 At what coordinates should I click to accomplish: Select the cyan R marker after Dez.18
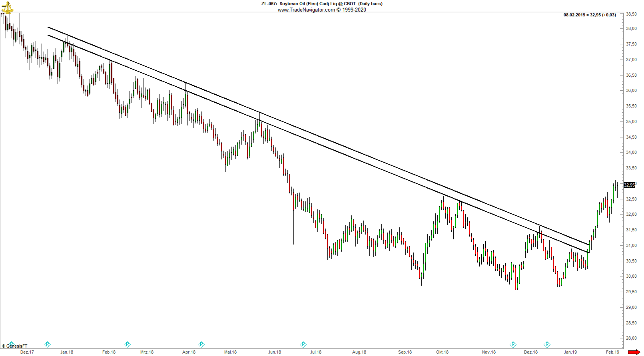point(547,344)
